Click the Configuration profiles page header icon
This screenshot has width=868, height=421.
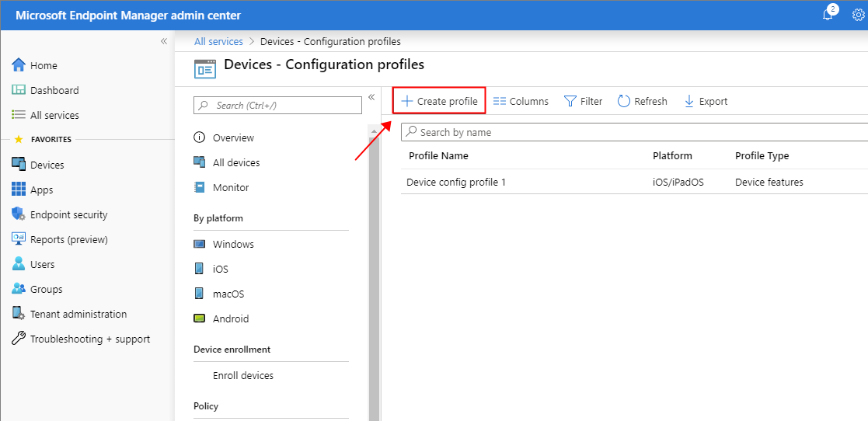[x=205, y=69]
